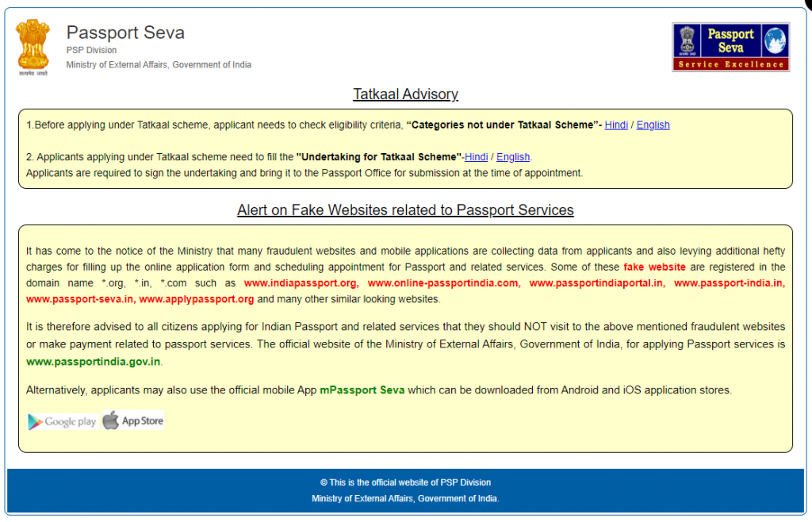The height and width of the screenshot is (522, 812).
Task: Open Hindi link for Categories not under Tatkaal
Action: click(x=615, y=125)
